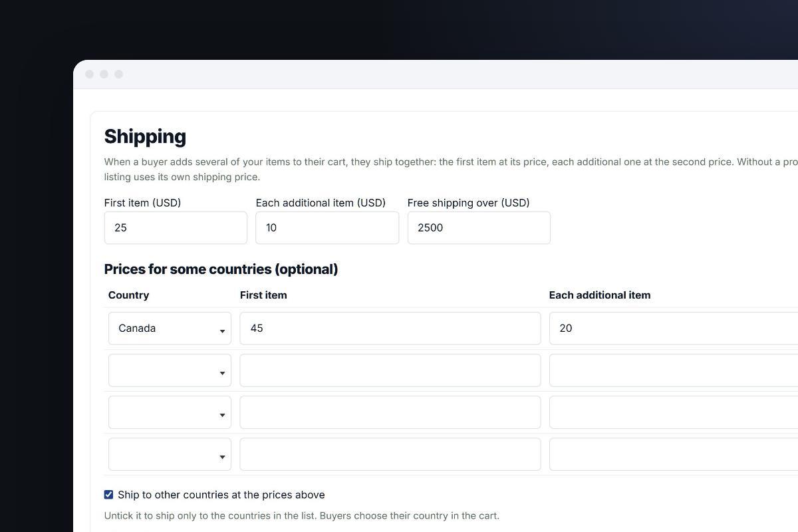The width and height of the screenshot is (798, 532).
Task: Click the last row's empty Each additional item field
Action: (x=674, y=454)
